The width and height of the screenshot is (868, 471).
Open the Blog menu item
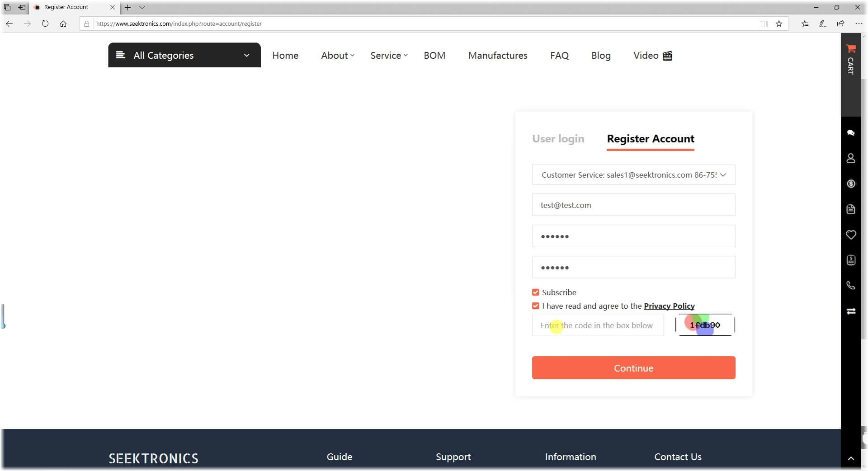(601, 55)
